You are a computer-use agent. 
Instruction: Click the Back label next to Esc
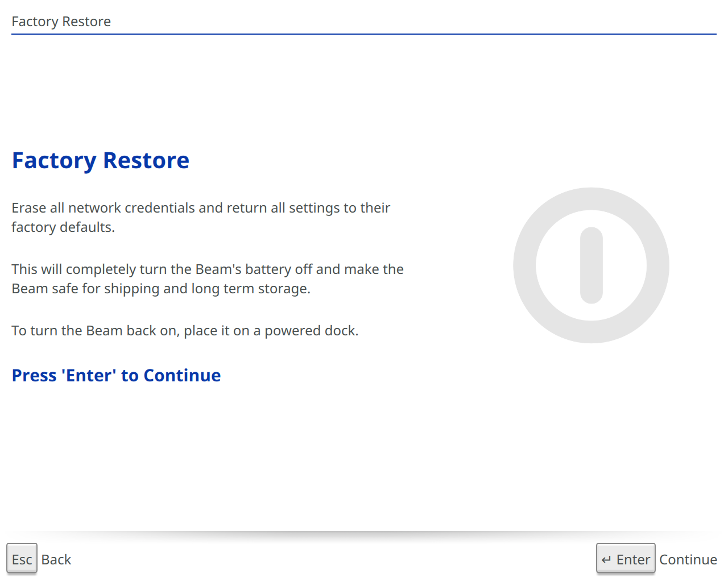(x=56, y=559)
